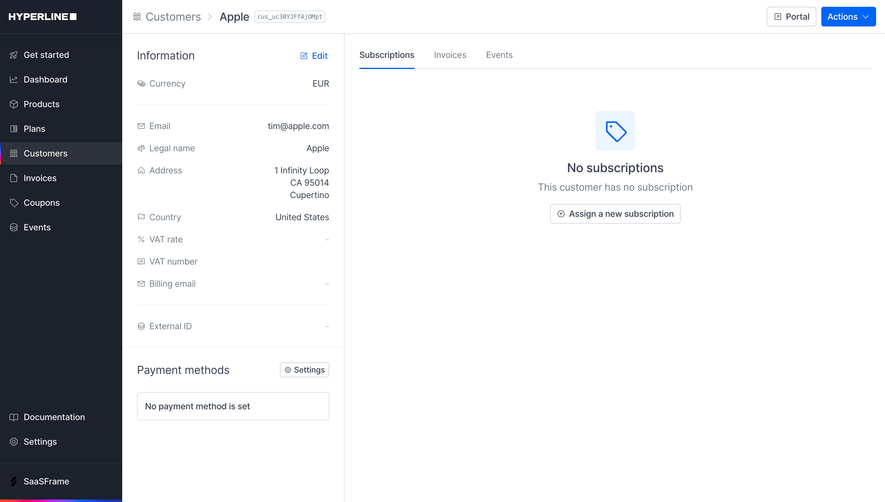885x502 pixels.
Task: Click the Dashboard chart icon
Action: point(14,80)
